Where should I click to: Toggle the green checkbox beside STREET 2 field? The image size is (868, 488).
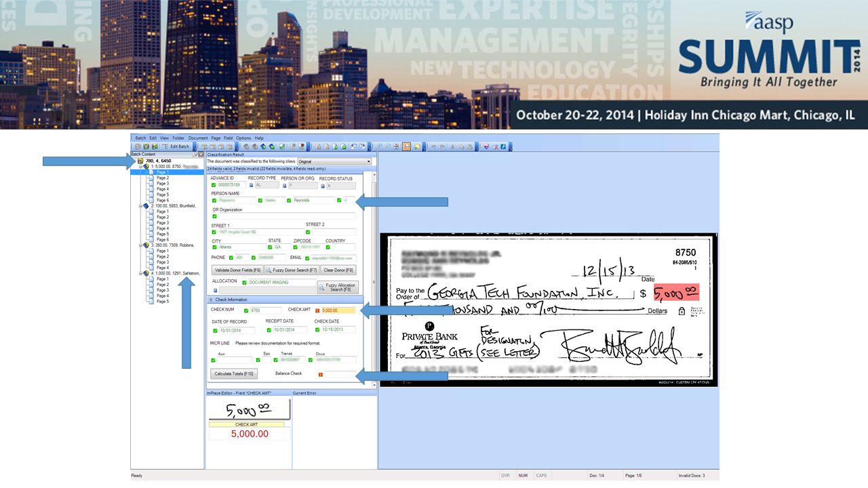point(308,232)
